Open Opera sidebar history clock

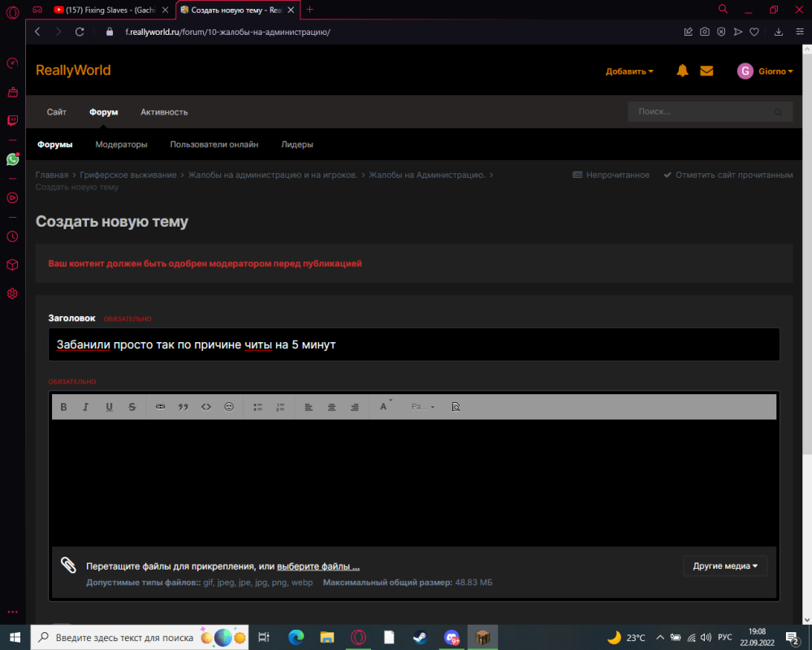click(12, 236)
